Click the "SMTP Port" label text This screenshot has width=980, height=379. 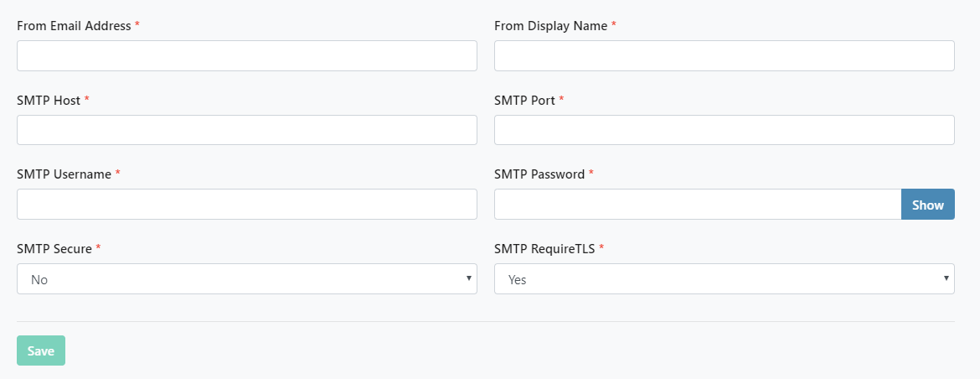click(x=524, y=101)
